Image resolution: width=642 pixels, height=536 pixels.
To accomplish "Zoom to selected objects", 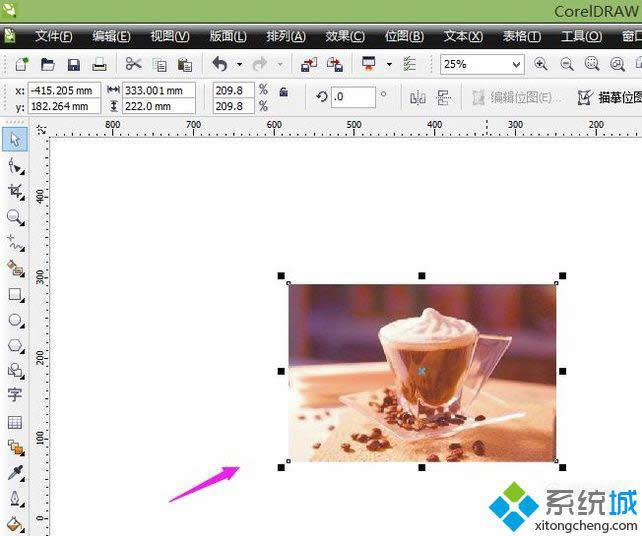I will pos(592,64).
